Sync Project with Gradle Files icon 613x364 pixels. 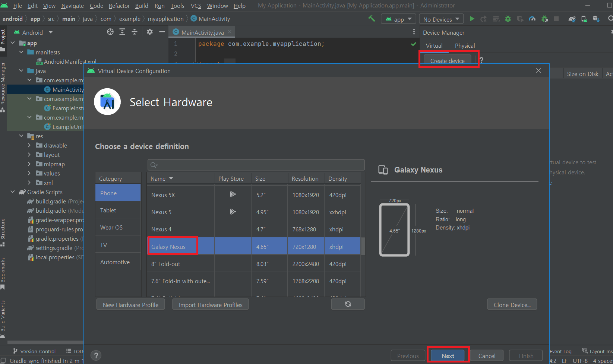572,19
